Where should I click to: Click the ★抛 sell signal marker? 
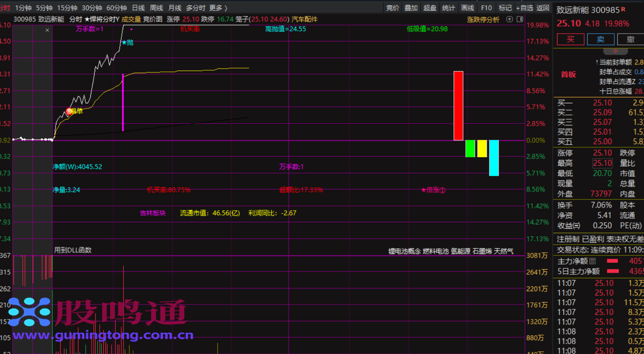[127, 42]
